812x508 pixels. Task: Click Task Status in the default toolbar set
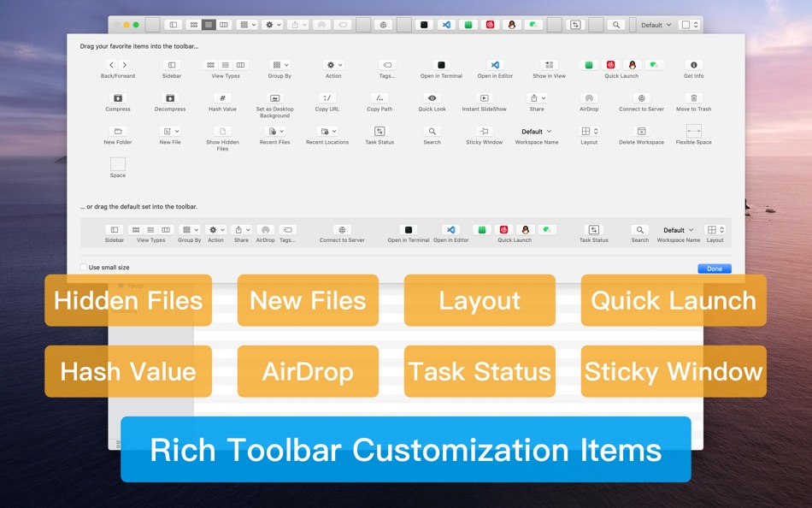click(593, 230)
